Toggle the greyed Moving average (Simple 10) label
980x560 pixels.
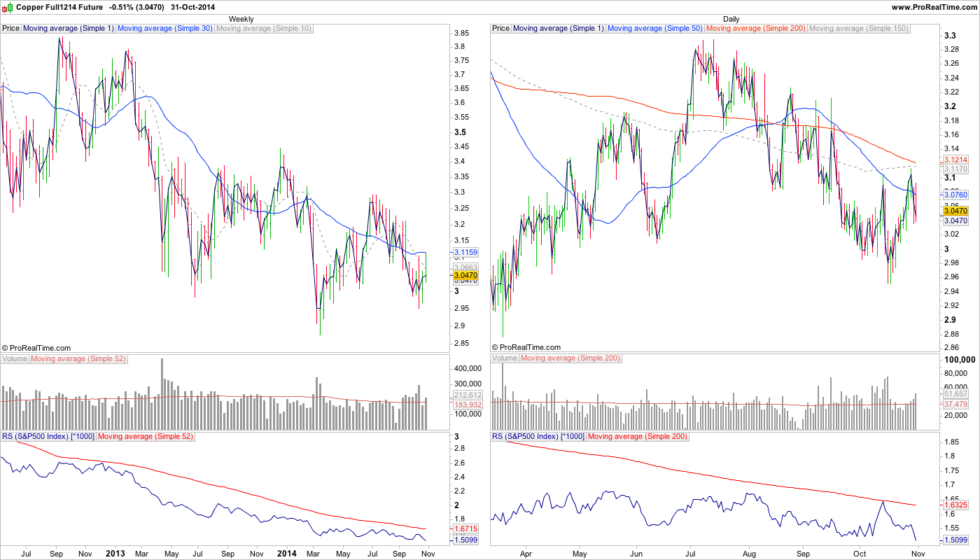264,29
